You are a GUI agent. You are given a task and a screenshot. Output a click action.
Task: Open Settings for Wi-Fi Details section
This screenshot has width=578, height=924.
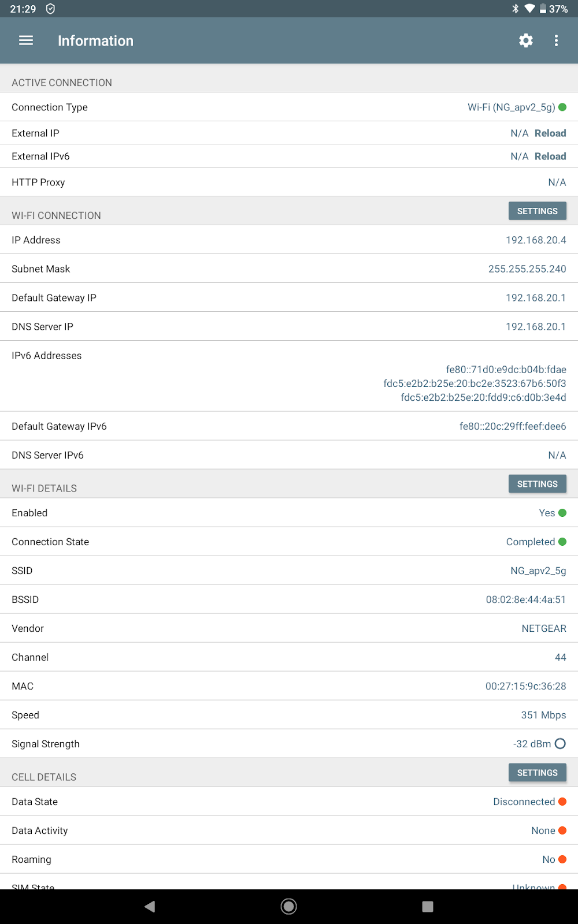(537, 484)
